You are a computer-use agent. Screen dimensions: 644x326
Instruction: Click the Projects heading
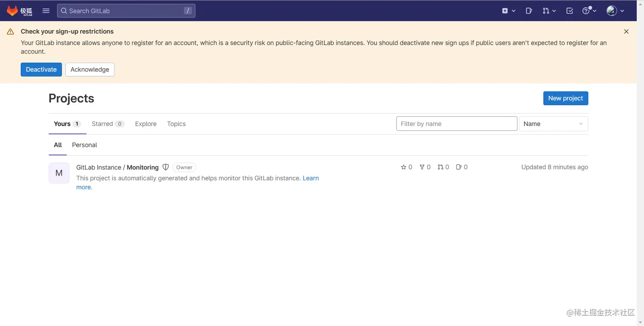point(71,98)
